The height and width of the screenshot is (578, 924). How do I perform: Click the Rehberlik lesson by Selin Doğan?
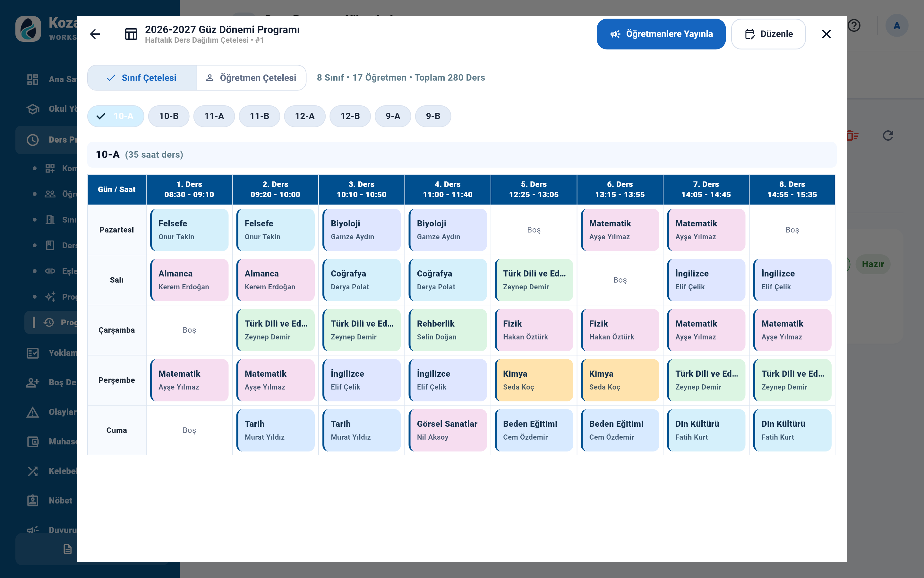[448, 330]
